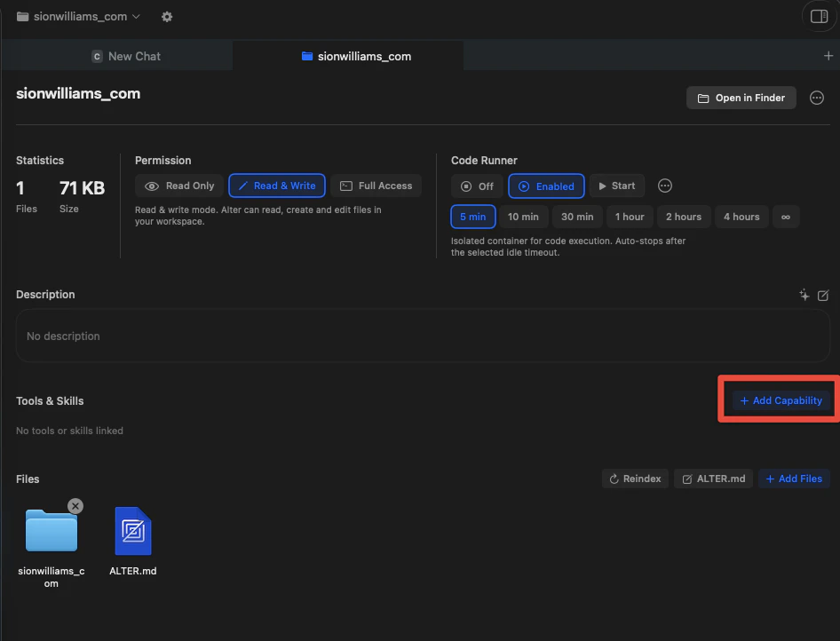
Task: Open ALTER.md edit button in Files header
Action: click(713, 479)
